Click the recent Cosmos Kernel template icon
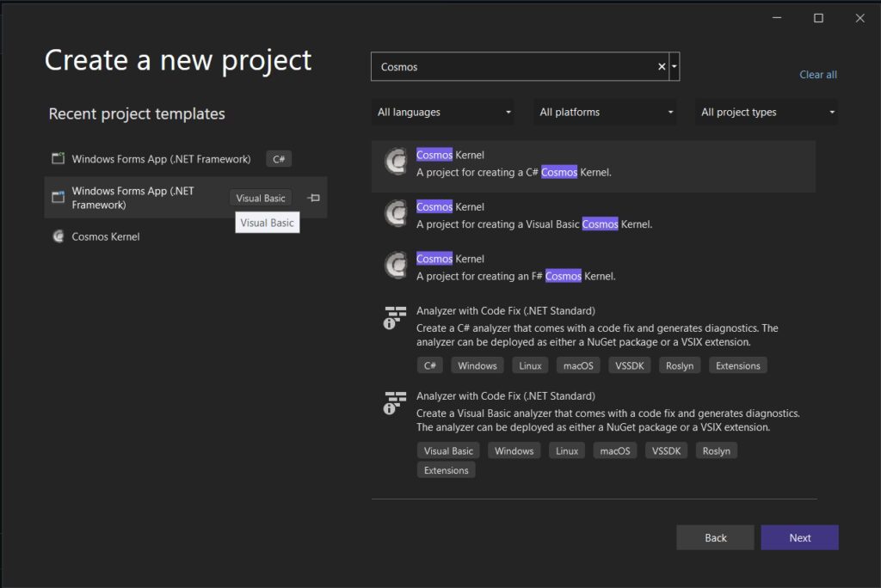The width and height of the screenshot is (881, 588). (58, 236)
